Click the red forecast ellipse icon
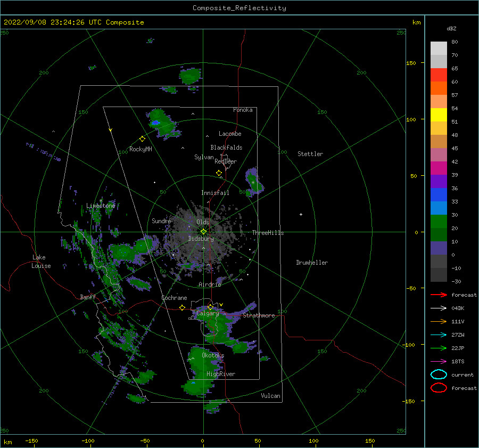This screenshot has width=479, height=448. coord(439,388)
